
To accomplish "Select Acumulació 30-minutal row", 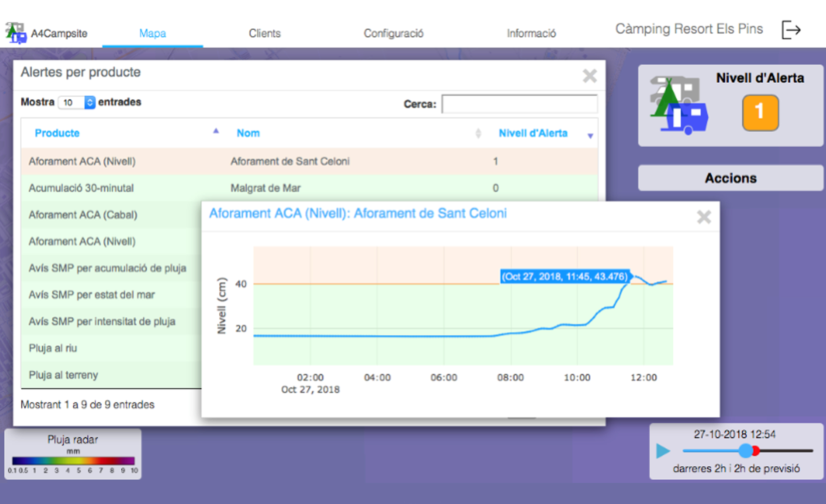I will click(309, 188).
